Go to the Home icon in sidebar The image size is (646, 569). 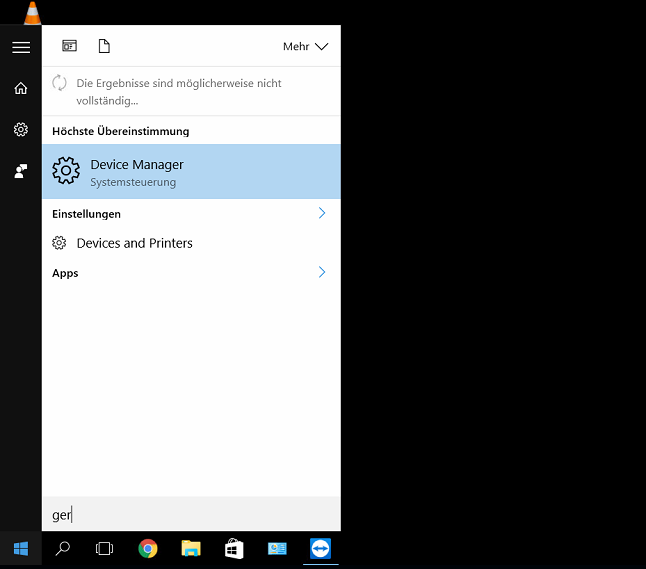(x=21, y=88)
